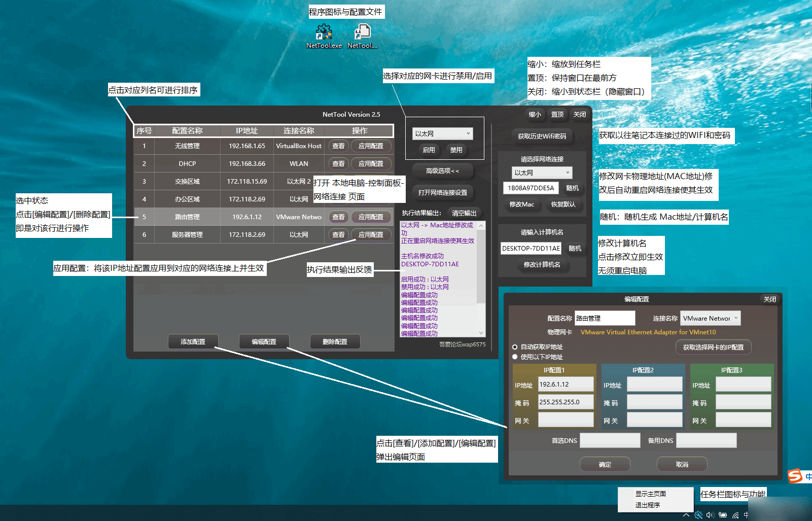Click 查看 in the 服务器管理 row
Viewport: 812px width, 521px height.
[338, 235]
